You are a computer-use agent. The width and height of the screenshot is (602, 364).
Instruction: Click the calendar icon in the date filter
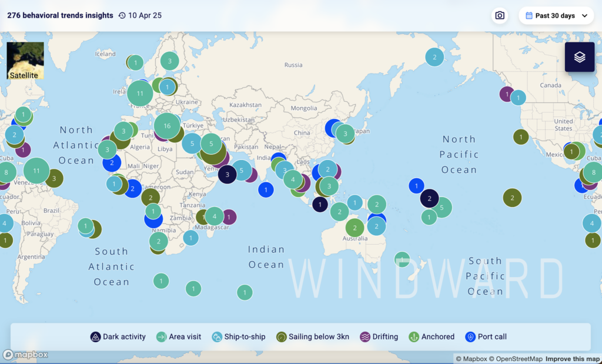(x=529, y=16)
